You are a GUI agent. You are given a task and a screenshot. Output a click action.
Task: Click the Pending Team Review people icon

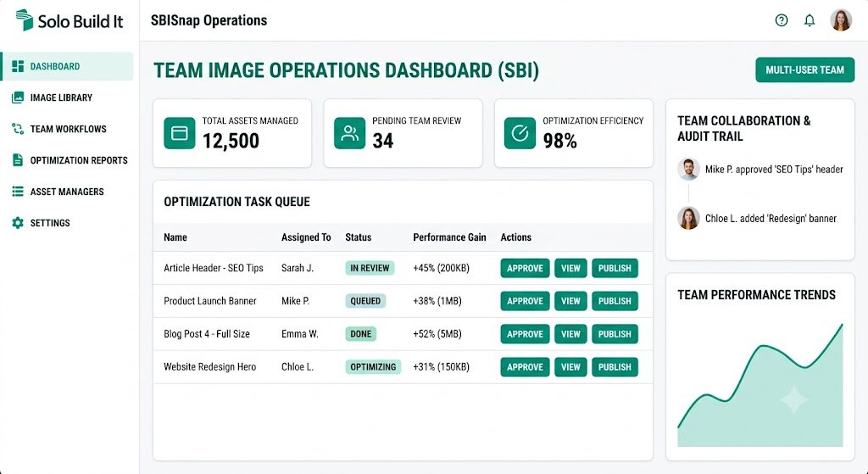point(349,133)
